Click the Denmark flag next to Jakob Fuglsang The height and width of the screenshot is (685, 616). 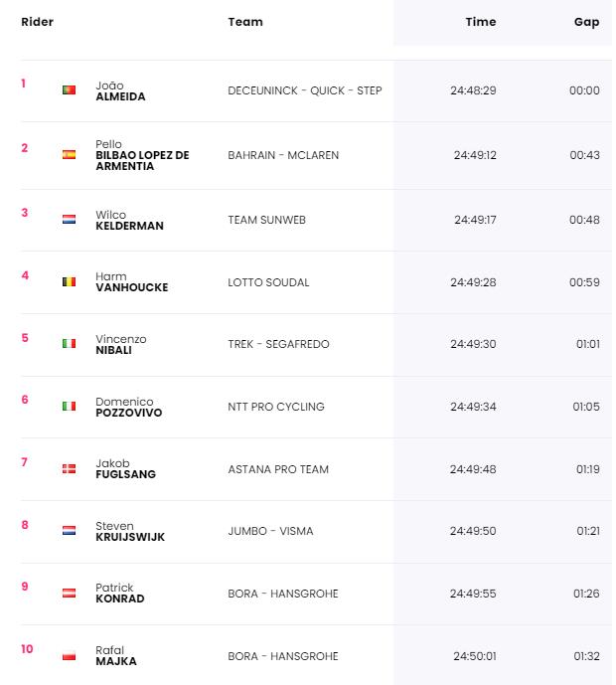(69, 468)
